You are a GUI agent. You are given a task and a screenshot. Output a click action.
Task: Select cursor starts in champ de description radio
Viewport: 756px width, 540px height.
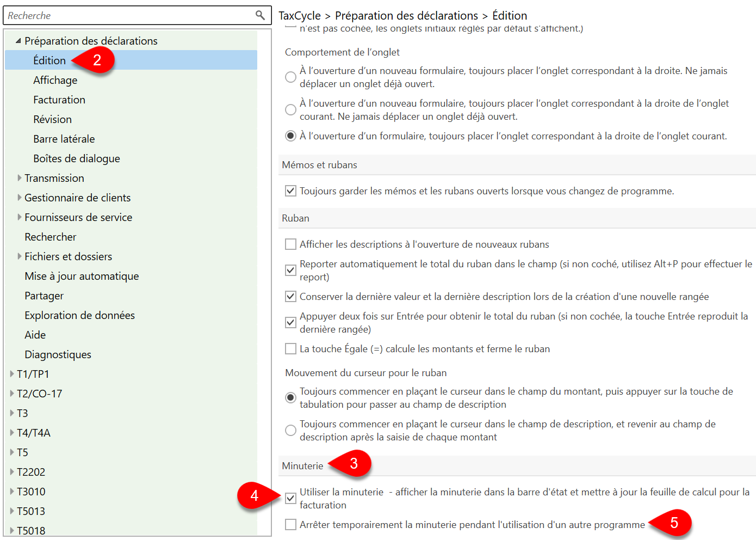point(291,431)
